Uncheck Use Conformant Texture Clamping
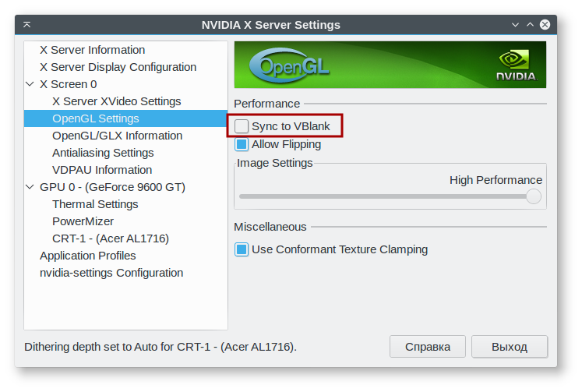Image resolution: width=582 pixels, height=392 pixels. point(242,250)
